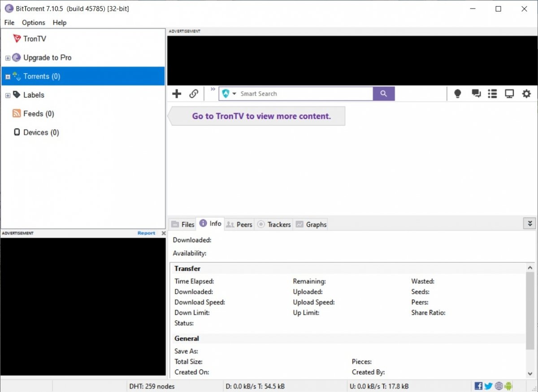This screenshot has height=392, width=538.
Task: Expand the Torrents (0) tree node
Action: tap(8, 77)
